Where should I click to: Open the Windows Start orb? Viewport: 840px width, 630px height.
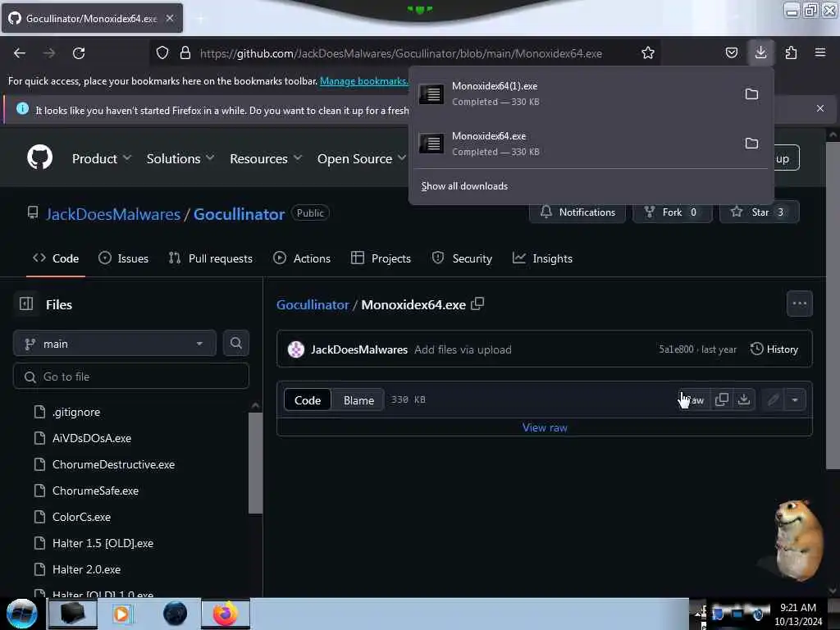[21, 614]
